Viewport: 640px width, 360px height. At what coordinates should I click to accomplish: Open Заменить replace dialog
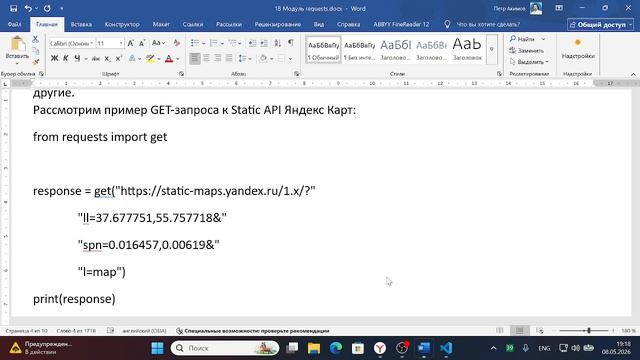527,50
